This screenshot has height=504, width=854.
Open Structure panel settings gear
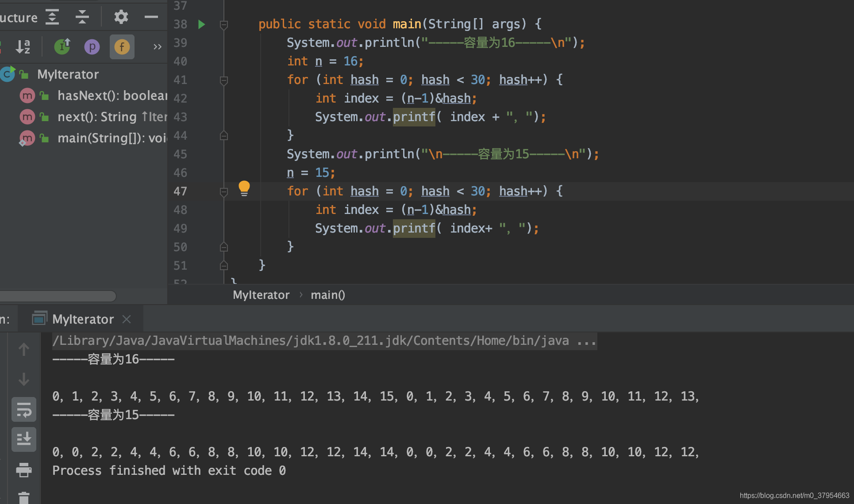click(121, 17)
